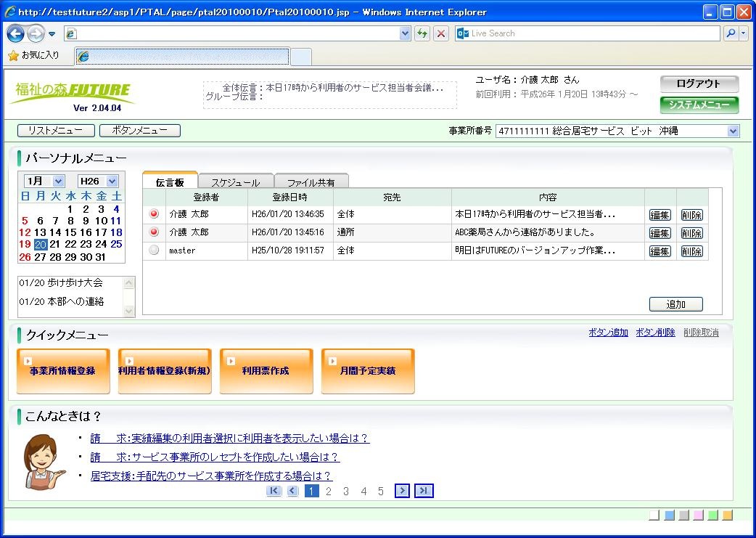The width and height of the screenshot is (756, 538).
Task: Open the システムメニュー button
Action: [x=699, y=105]
